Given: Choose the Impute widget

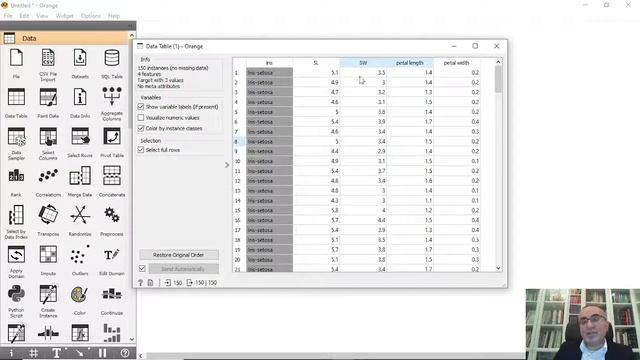Looking at the screenshot, I should click(48, 255).
